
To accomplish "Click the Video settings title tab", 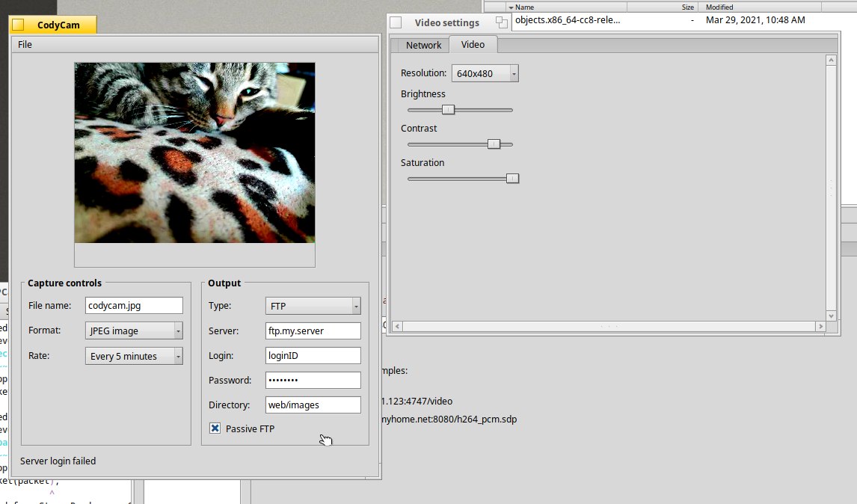I will 446,22.
